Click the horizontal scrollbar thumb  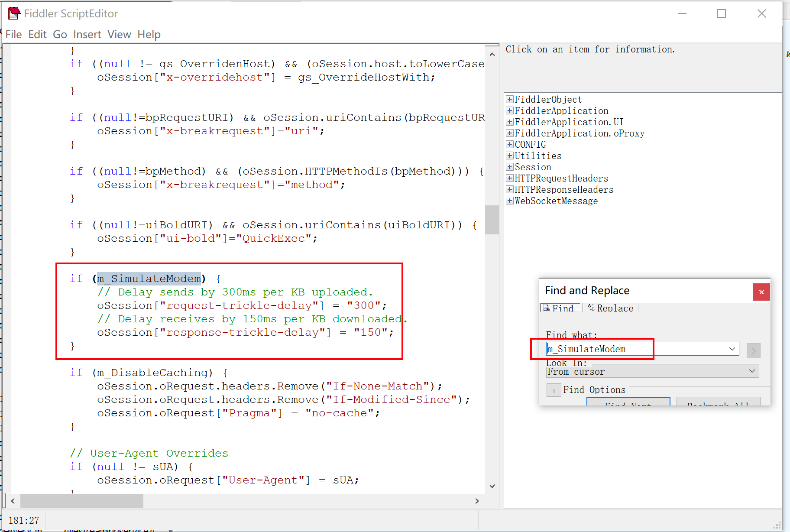point(81,501)
